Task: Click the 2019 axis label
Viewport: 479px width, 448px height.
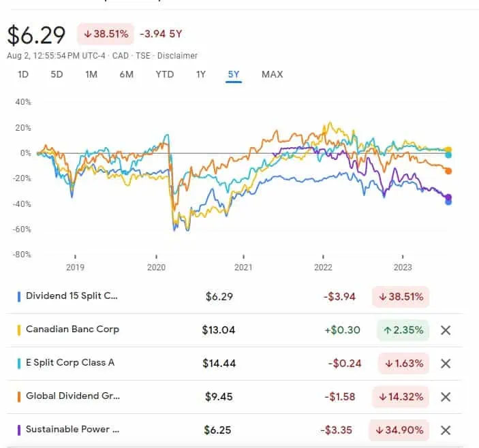Action: click(75, 268)
